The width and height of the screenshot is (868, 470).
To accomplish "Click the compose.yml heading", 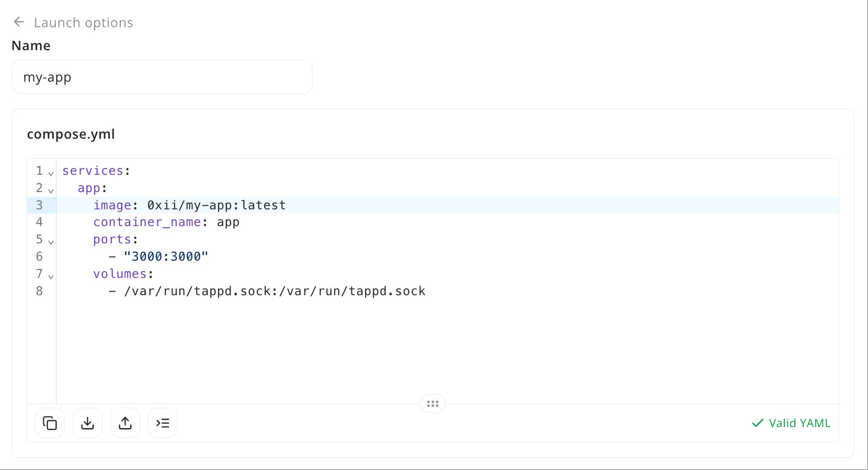I will (x=71, y=134).
